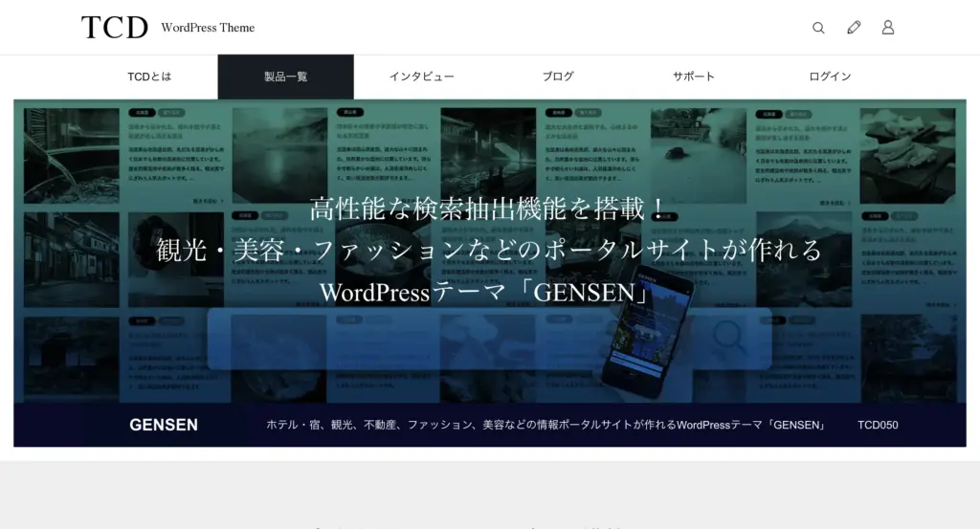Viewport: 980px width, 529px height.
Task: Click the ログイン menu item
Action: [830, 77]
